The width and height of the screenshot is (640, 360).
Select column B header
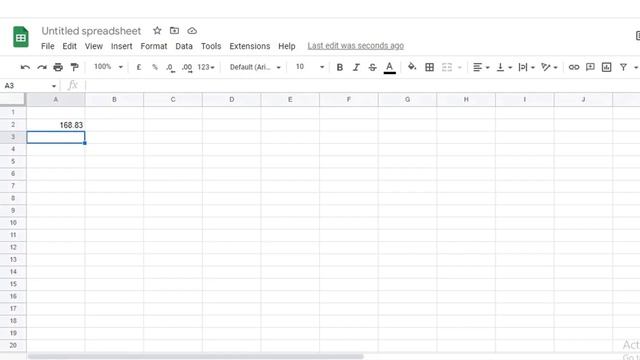pyautogui.click(x=114, y=100)
